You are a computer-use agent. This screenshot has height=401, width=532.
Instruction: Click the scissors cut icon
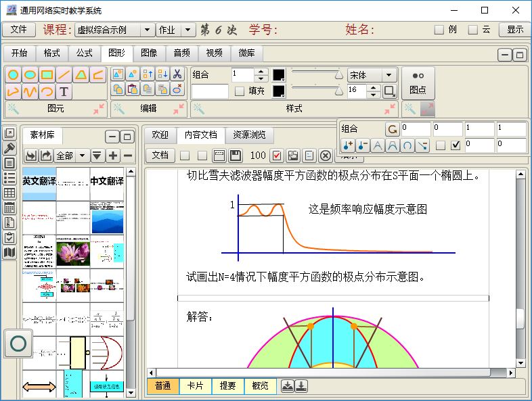[x=177, y=74]
